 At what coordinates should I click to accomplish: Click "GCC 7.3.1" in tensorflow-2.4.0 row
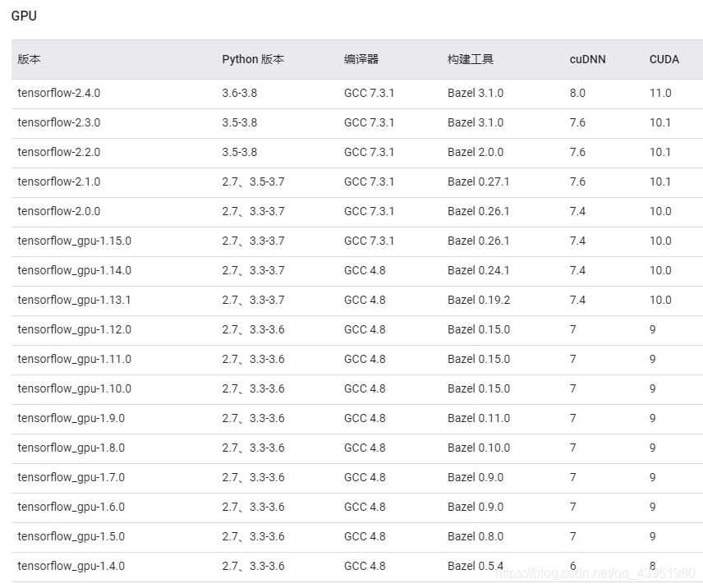coord(369,93)
